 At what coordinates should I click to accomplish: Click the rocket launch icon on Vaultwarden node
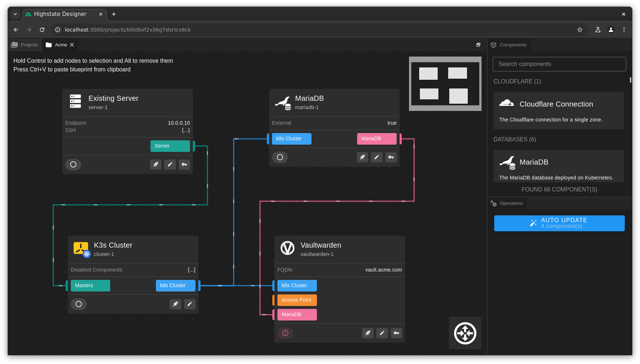368,333
